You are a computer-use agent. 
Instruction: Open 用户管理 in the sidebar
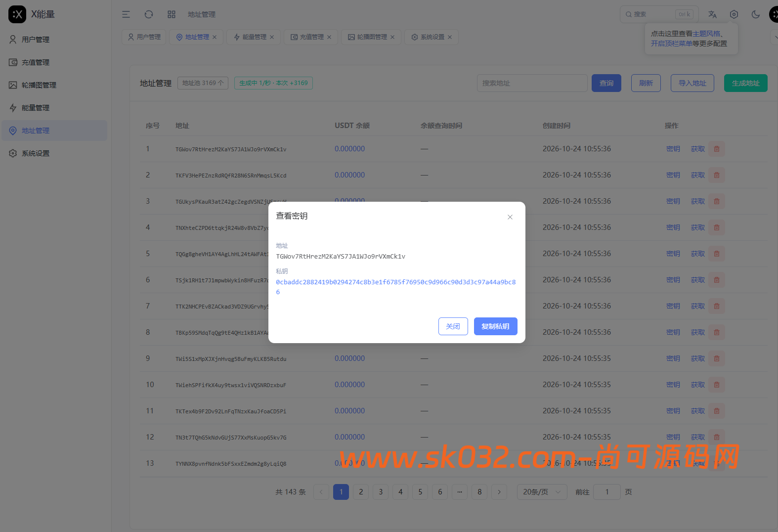[x=54, y=40]
